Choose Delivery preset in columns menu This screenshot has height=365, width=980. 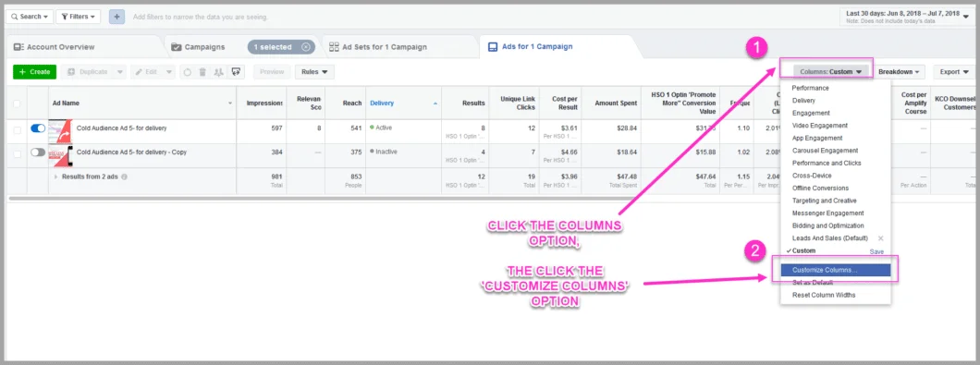click(803, 101)
